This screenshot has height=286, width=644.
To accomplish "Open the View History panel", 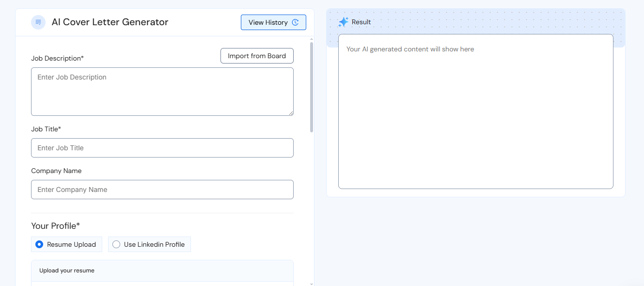I will point(273,22).
